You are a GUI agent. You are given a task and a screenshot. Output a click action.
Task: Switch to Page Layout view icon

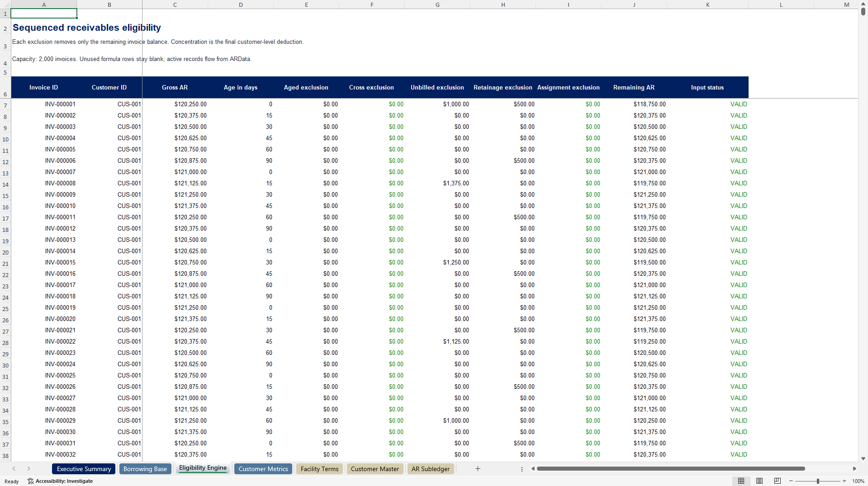tap(759, 481)
